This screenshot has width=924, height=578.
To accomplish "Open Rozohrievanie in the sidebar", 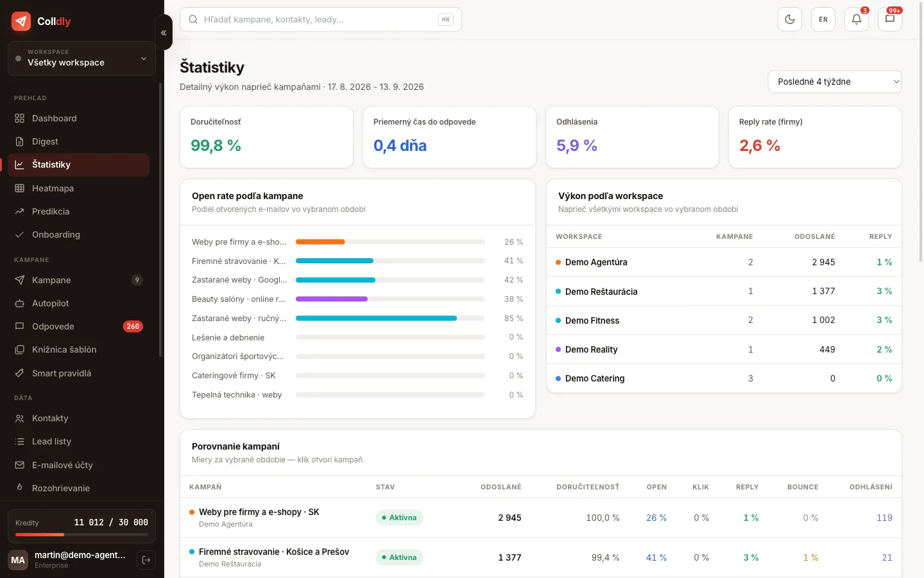I will click(x=78, y=488).
